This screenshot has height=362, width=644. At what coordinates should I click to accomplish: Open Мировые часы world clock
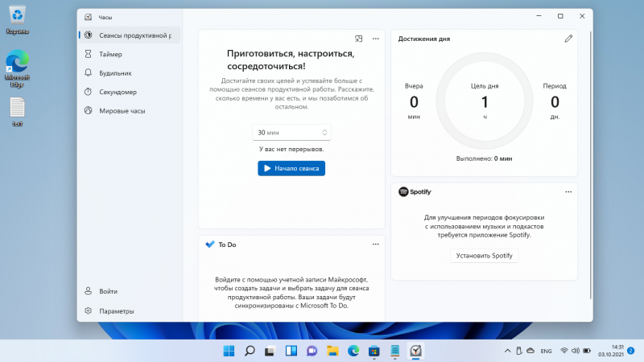[122, 110]
